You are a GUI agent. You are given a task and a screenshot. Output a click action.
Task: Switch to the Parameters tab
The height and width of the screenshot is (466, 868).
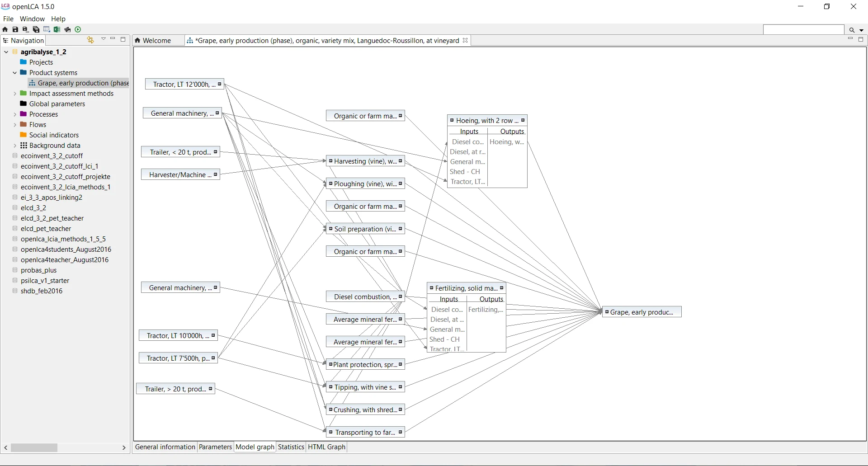(215, 447)
